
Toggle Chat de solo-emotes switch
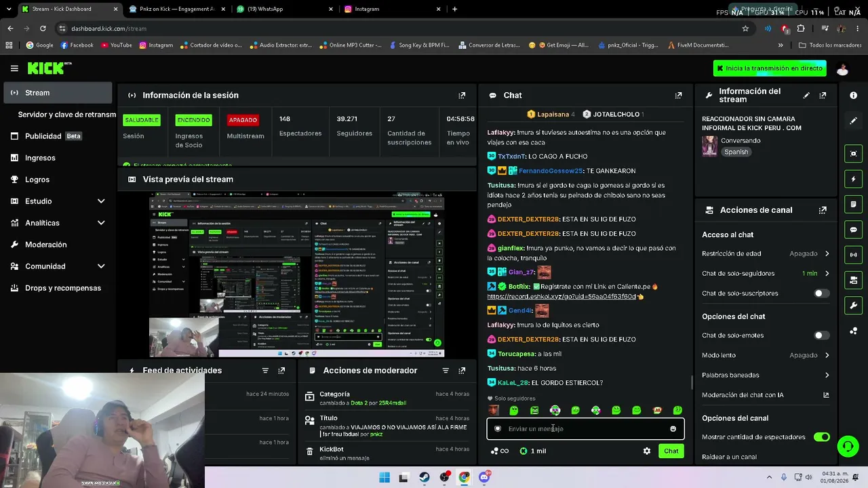tap(821, 335)
